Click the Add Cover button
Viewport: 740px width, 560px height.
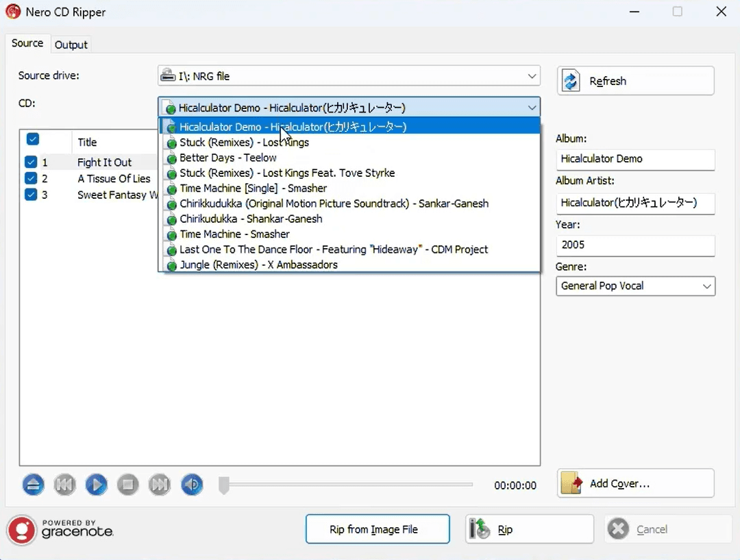(x=636, y=483)
